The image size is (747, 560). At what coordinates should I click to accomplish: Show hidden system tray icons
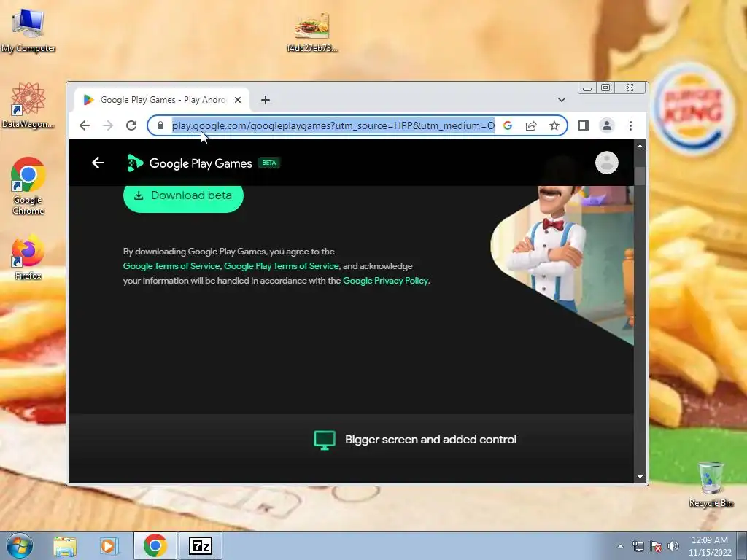click(x=620, y=547)
